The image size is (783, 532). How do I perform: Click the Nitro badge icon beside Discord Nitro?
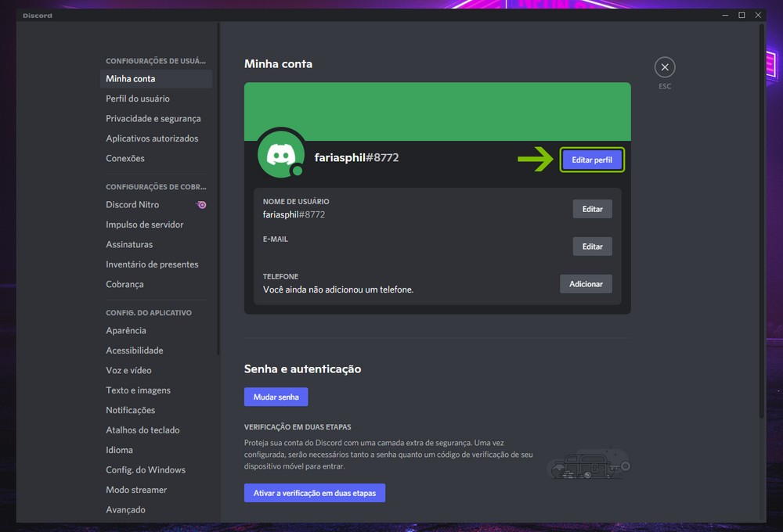point(201,205)
